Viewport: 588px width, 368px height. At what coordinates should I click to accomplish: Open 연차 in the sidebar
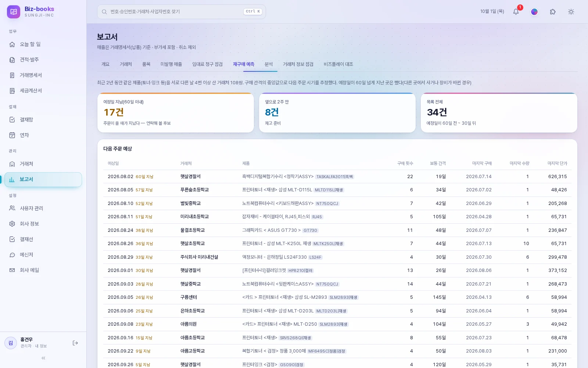tap(43, 135)
